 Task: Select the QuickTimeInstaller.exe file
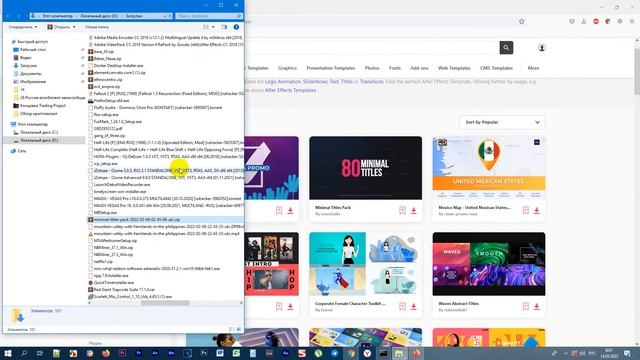(113, 282)
